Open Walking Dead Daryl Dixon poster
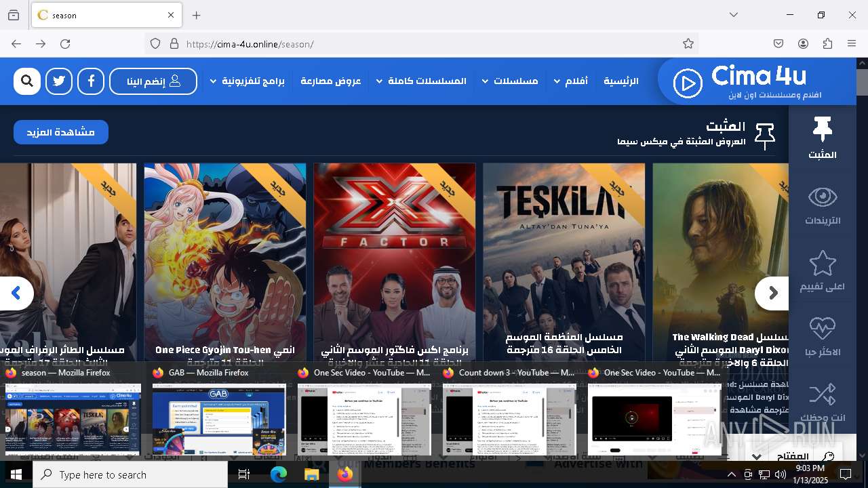 point(720,264)
